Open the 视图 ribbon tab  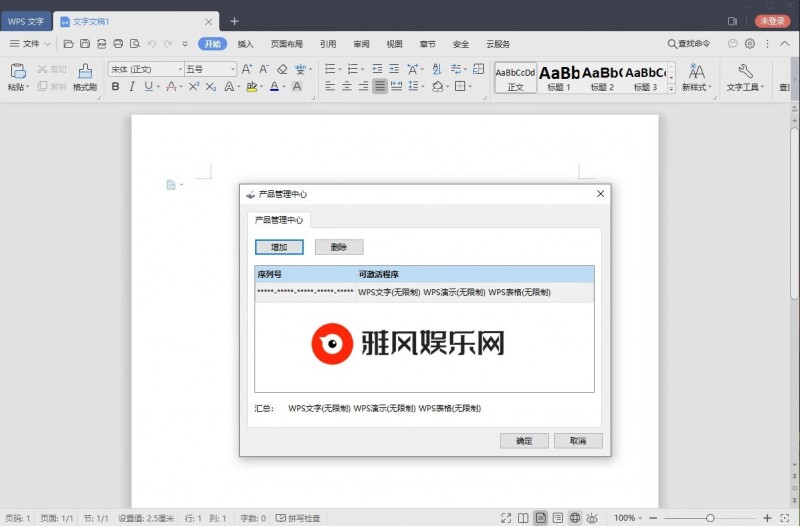394,44
